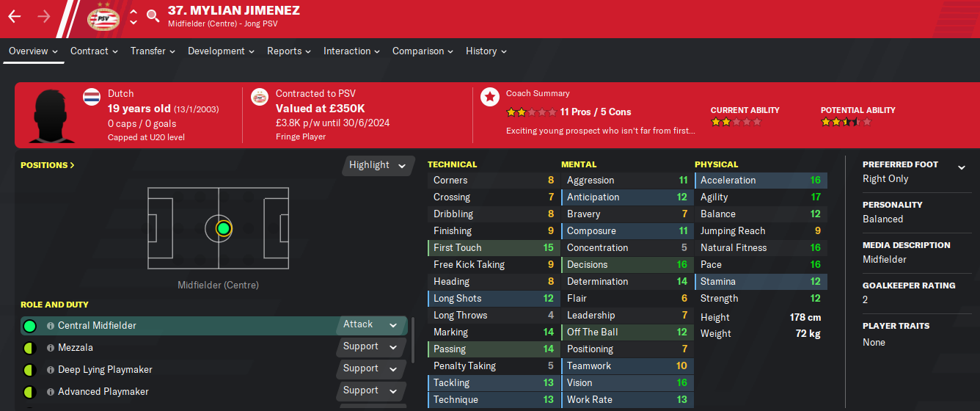Screen dimensions: 980x411
Task: Expand the Attack duty dropdown
Action: pos(371,324)
